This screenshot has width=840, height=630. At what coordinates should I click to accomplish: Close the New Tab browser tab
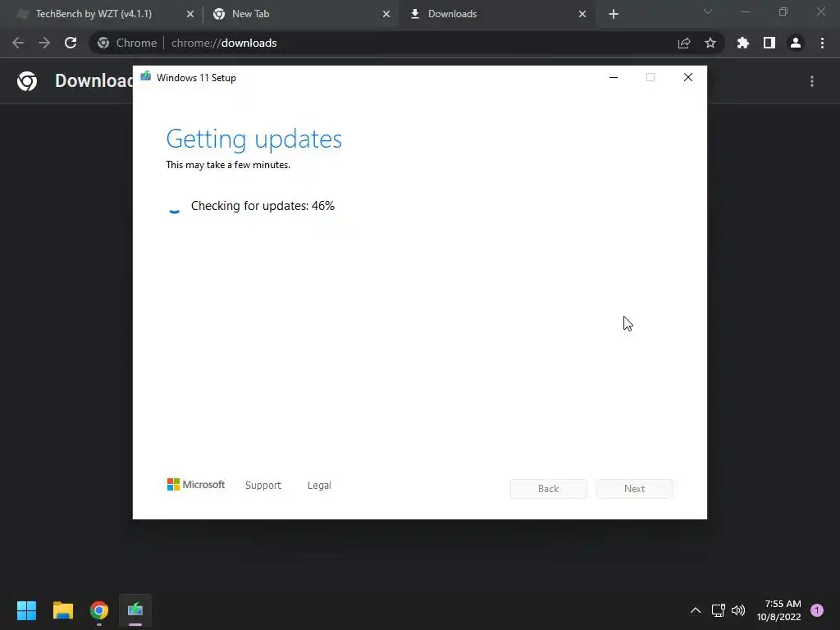click(386, 14)
